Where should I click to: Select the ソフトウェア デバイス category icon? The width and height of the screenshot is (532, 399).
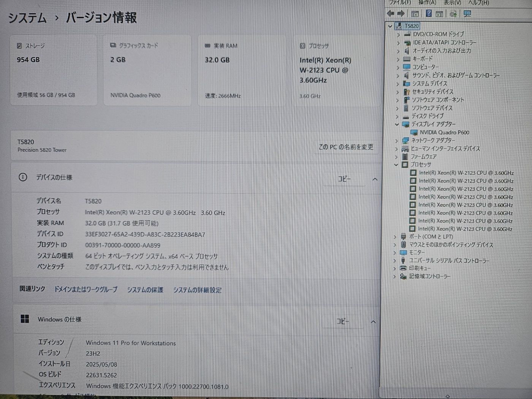(x=406, y=108)
